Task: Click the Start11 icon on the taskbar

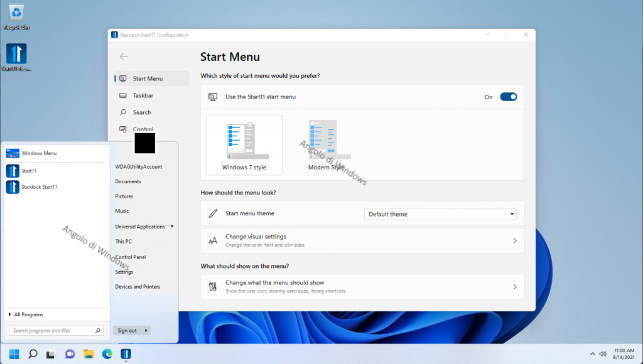Action: [x=126, y=354]
